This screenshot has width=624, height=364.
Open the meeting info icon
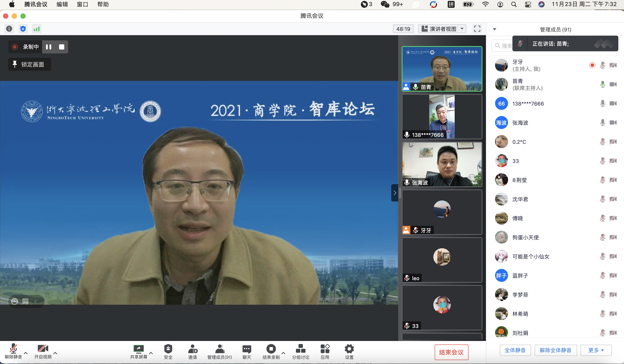tap(9, 29)
